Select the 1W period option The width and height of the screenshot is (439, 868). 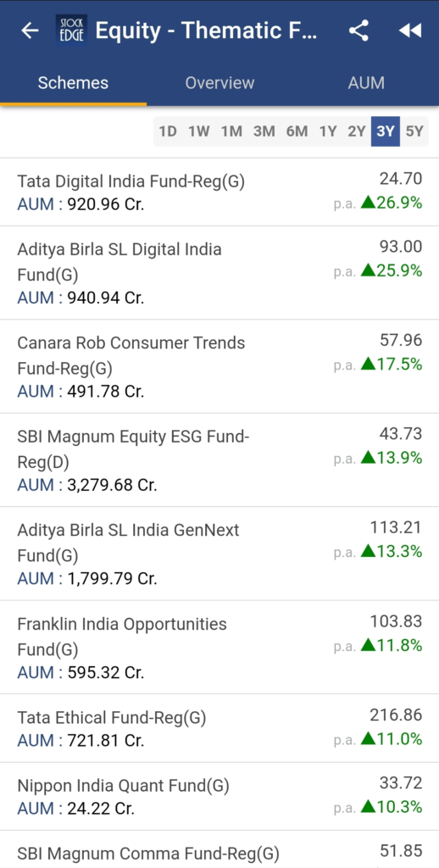199,131
